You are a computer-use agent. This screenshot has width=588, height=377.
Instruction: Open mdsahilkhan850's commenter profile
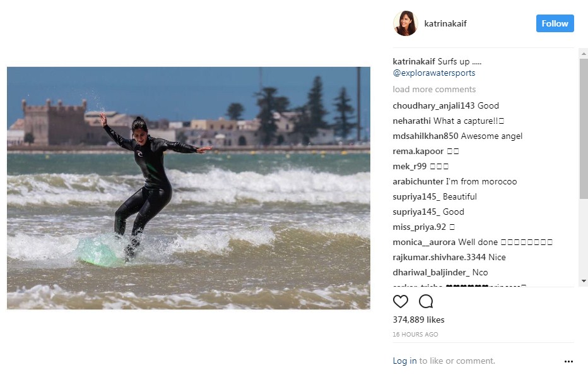pyautogui.click(x=425, y=136)
